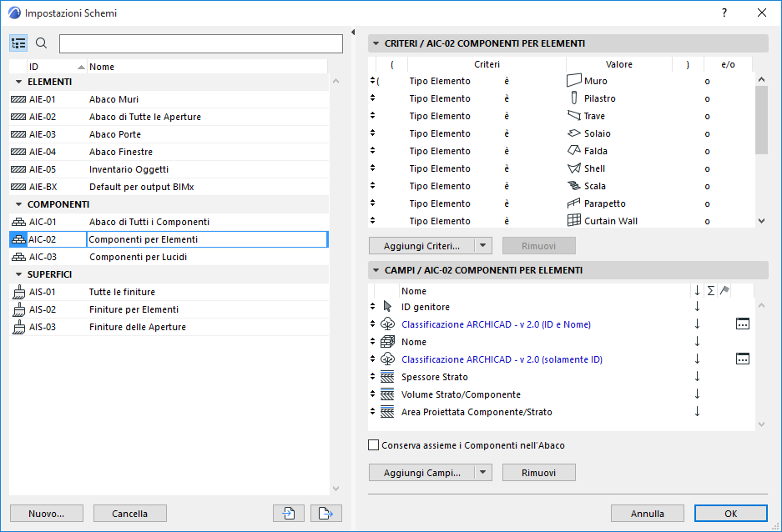Select the Finiture per Elementi scheme

click(x=169, y=309)
